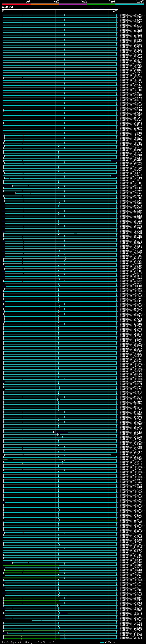Open hit UniRef100_B9H6M8
This screenshot has width=146, height=644.
[131, 17]
